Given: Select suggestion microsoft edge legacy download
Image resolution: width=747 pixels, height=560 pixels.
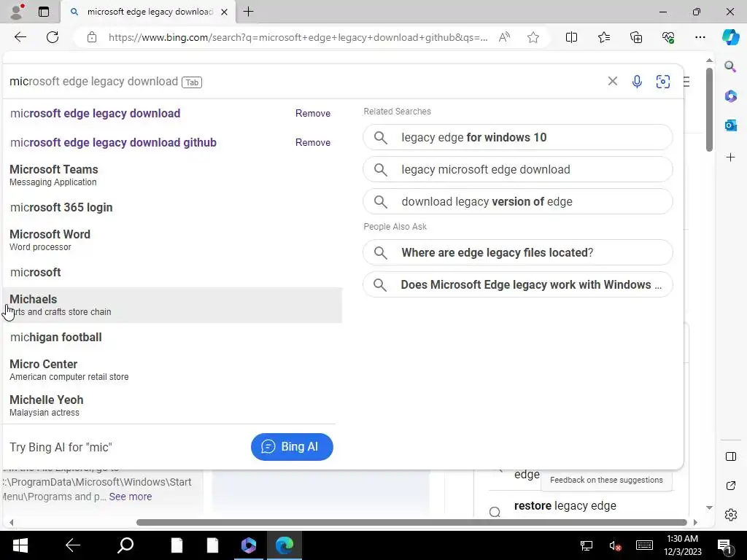Looking at the screenshot, I should 96,113.
